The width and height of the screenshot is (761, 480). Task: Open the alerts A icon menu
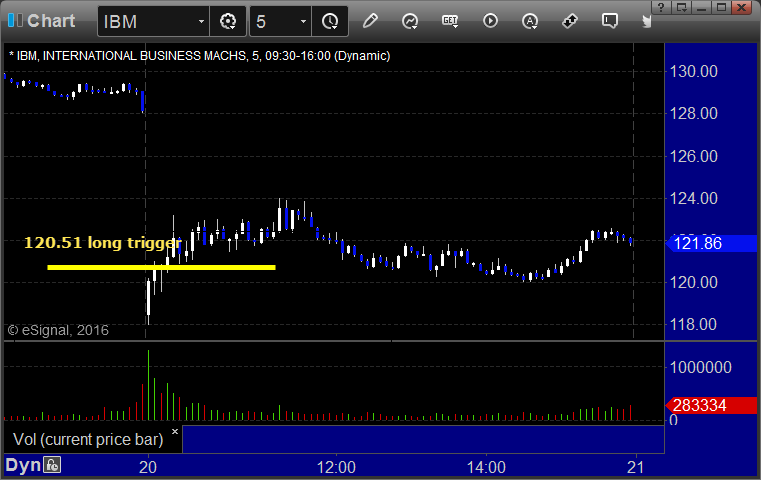[x=530, y=21]
